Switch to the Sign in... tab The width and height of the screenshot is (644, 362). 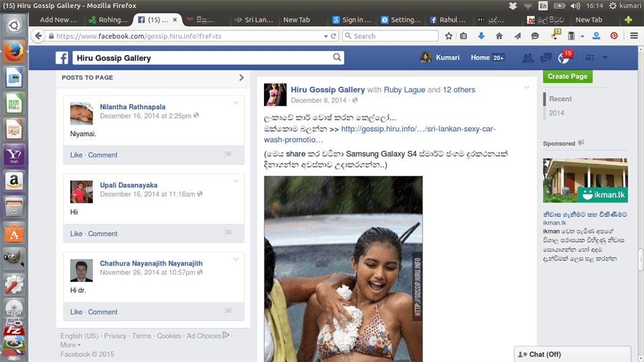[352, 20]
